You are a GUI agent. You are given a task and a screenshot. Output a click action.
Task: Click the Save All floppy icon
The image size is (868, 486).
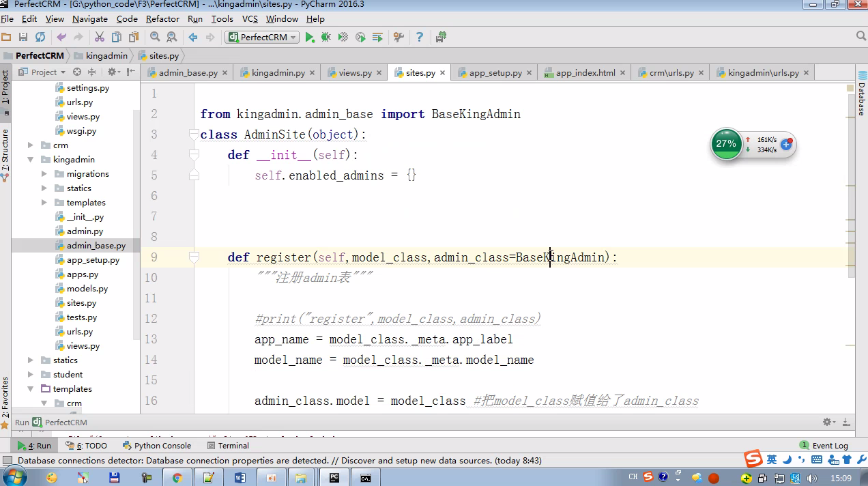coord(23,37)
